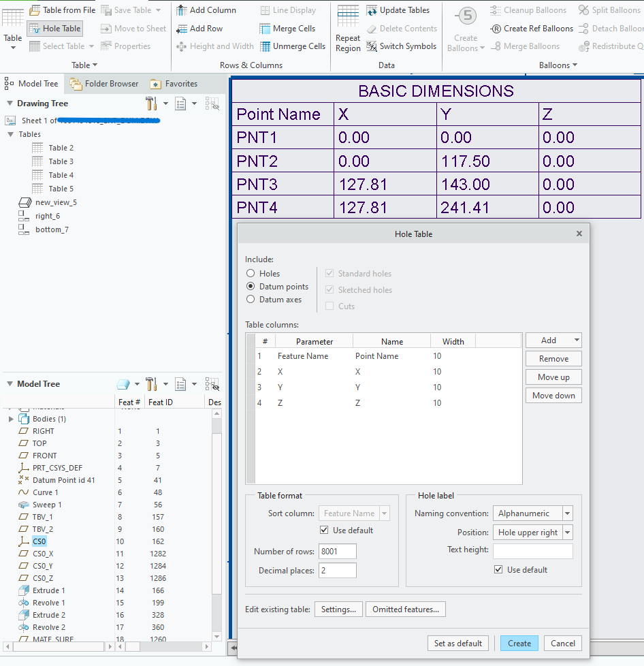Select the Holes radio option

[251, 273]
